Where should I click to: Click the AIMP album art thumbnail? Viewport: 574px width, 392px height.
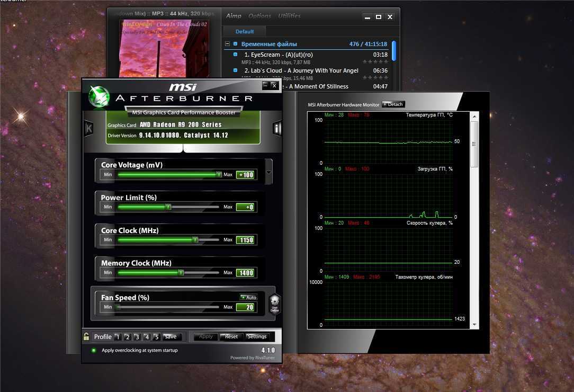point(164,48)
